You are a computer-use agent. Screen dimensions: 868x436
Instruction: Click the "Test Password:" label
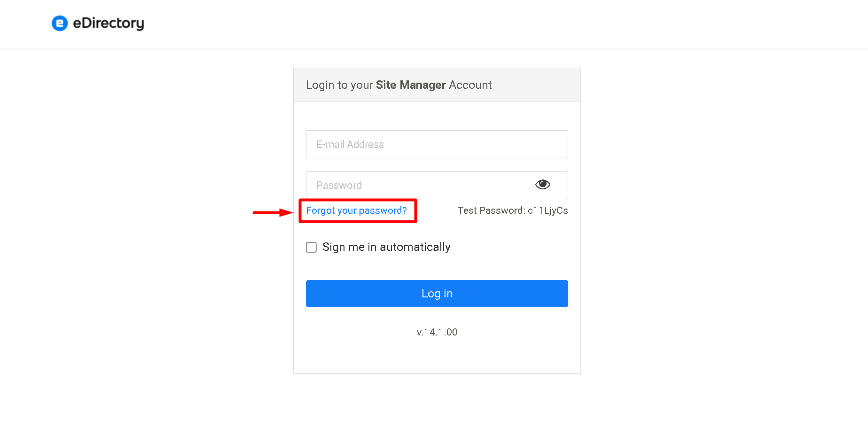point(492,210)
